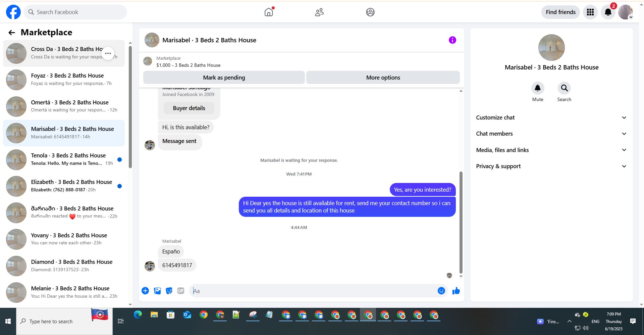Open the Elizabeth conversation
The image size is (644, 335).
pos(64,186)
